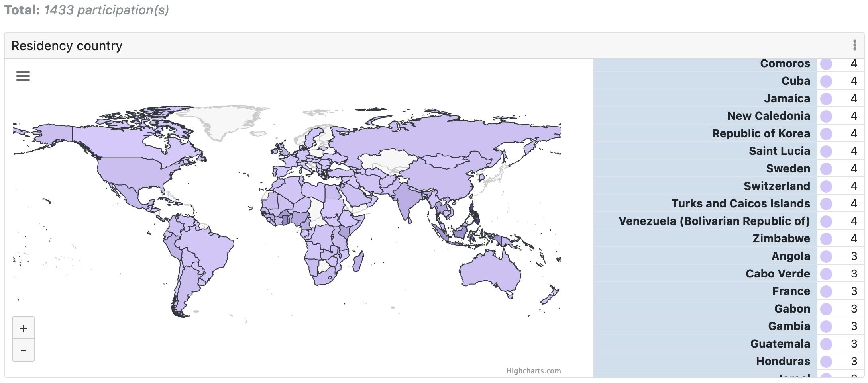Zoom in on the map with the plus button
The width and height of the screenshot is (868, 383).
coord(23,328)
